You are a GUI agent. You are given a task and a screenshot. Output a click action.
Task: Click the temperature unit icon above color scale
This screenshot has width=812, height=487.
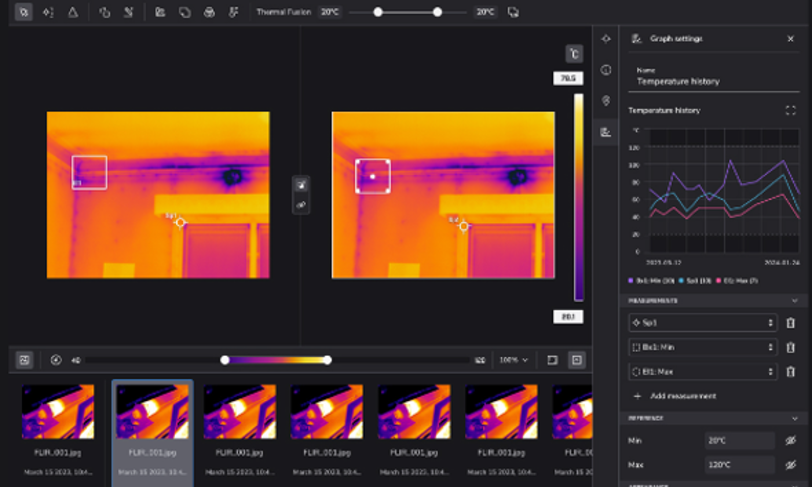(x=574, y=54)
